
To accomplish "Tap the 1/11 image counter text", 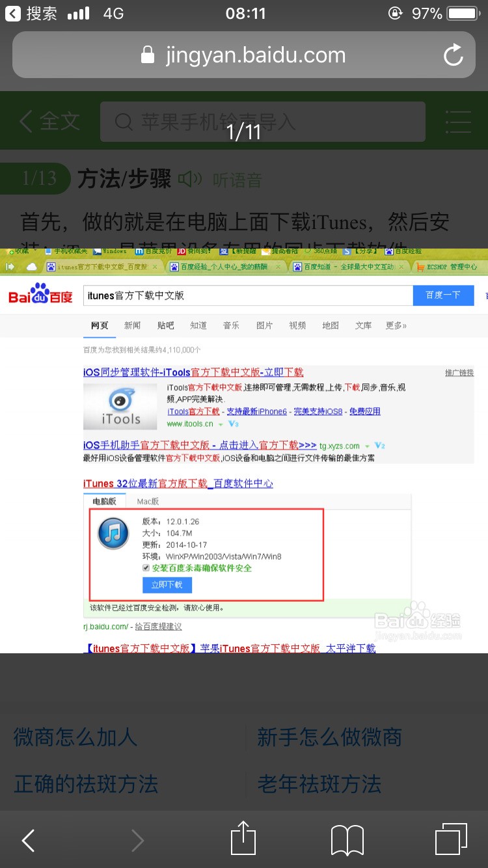I will click(x=244, y=132).
